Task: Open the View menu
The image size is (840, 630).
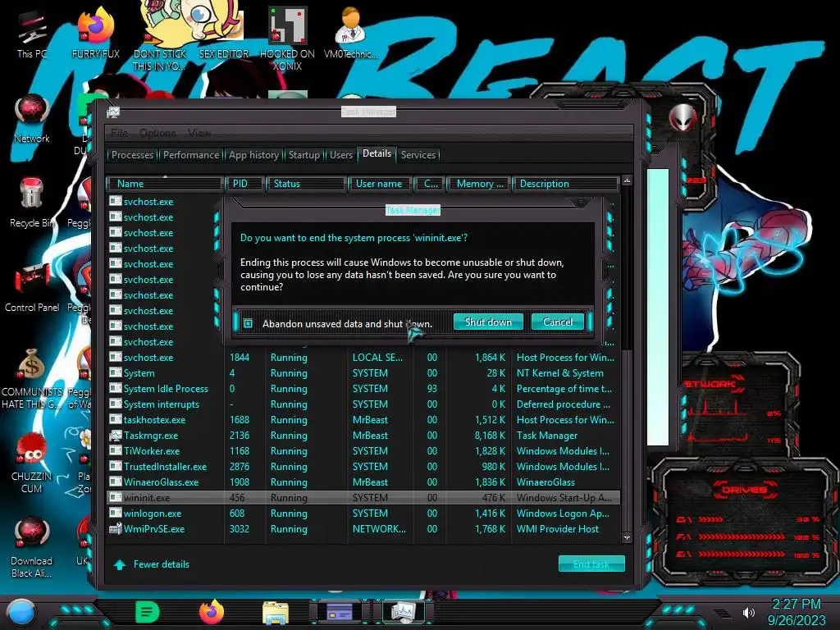Action: coord(199,133)
